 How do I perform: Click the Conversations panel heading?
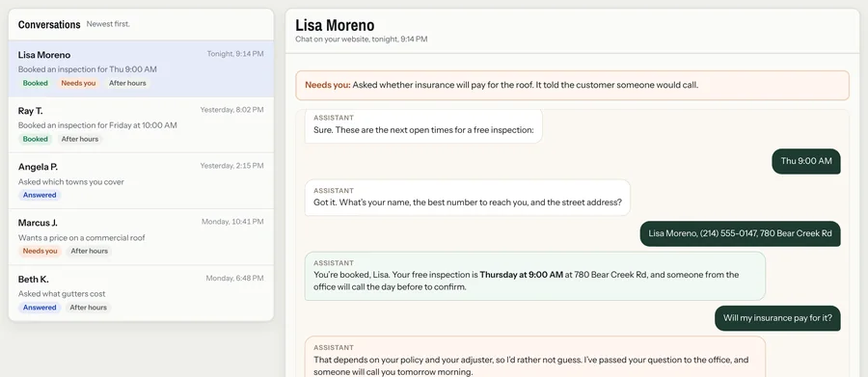tap(49, 24)
